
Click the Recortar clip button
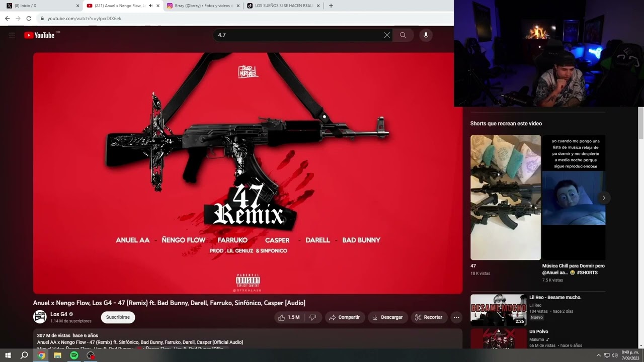(429, 317)
